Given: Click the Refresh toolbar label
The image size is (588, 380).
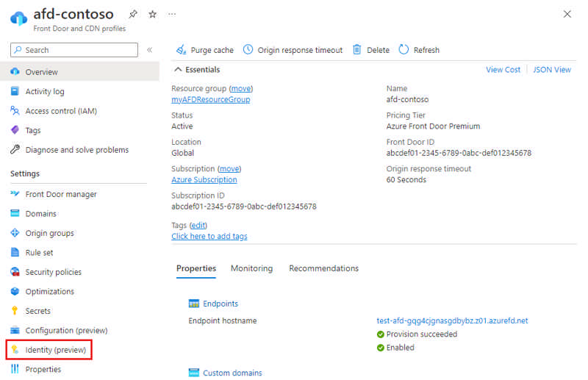Looking at the screenshot, I should tap(426, 50).
